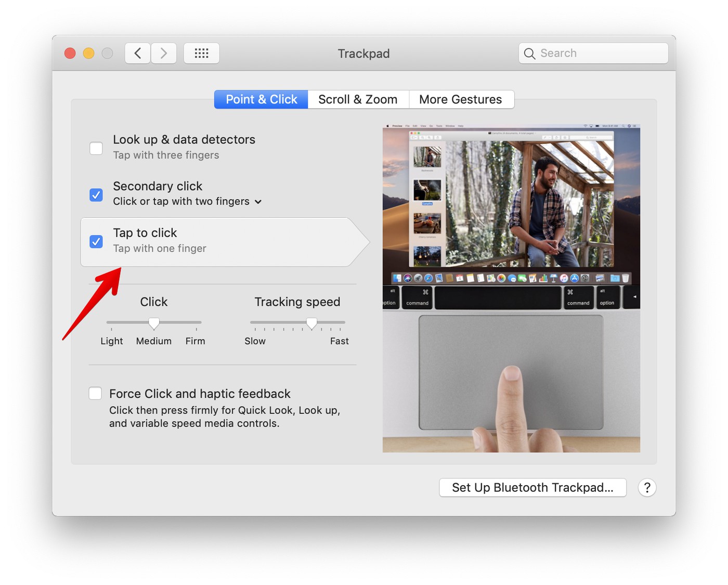The width and height of the screenshot is (728, 585).
Task: Enable Look up & data detectors checkbox
Action: point(96,148)
